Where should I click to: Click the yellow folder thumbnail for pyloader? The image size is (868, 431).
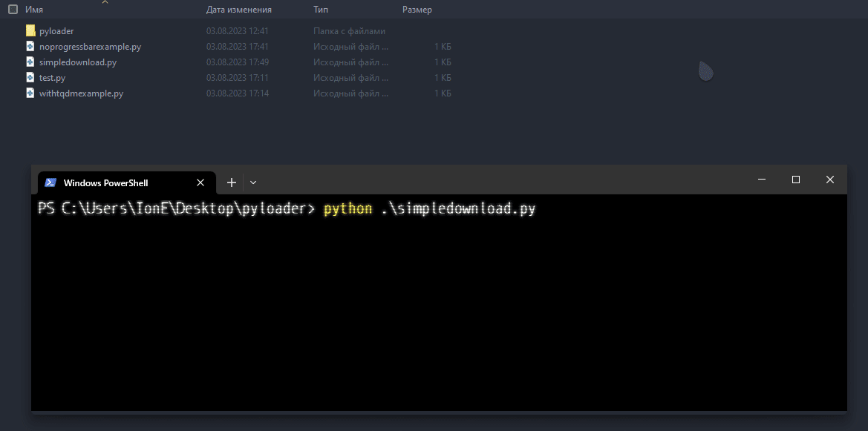[x=30, y=30]
